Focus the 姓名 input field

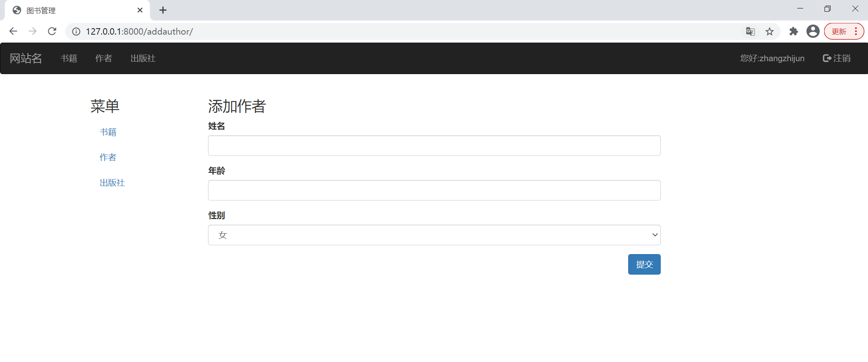tap(434, 145)
